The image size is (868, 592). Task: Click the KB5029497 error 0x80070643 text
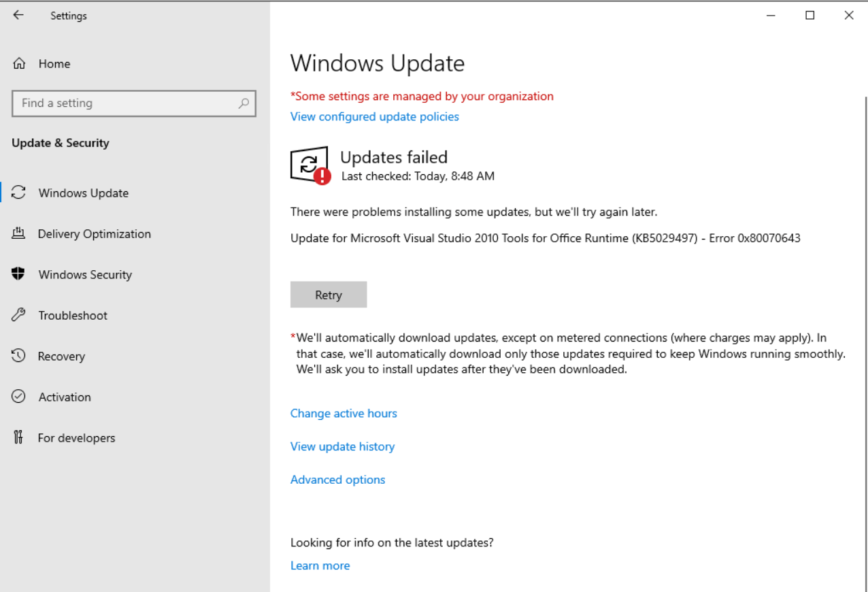click(546, 238)
